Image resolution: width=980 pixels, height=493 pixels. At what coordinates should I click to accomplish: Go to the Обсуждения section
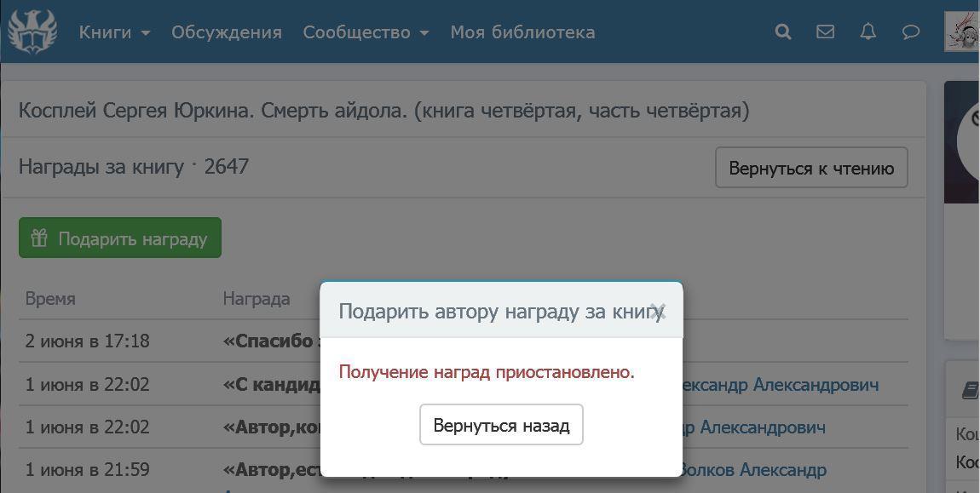226,32
